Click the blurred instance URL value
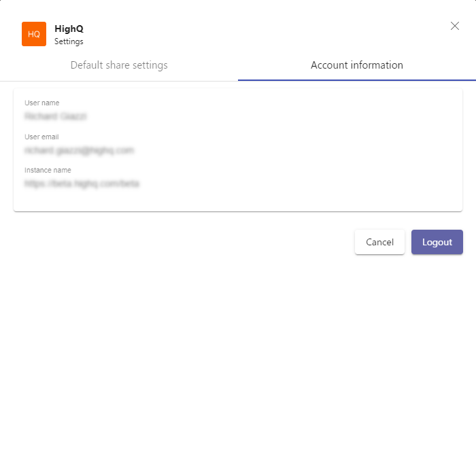476x456 pixels. point(82,183)
